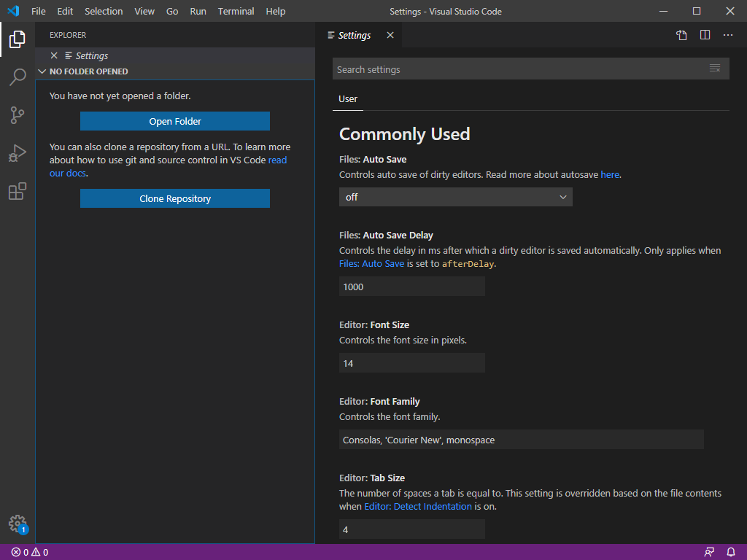Click the 'Commonly Used' heading
The image size is (747, 560).
point(404,134)
